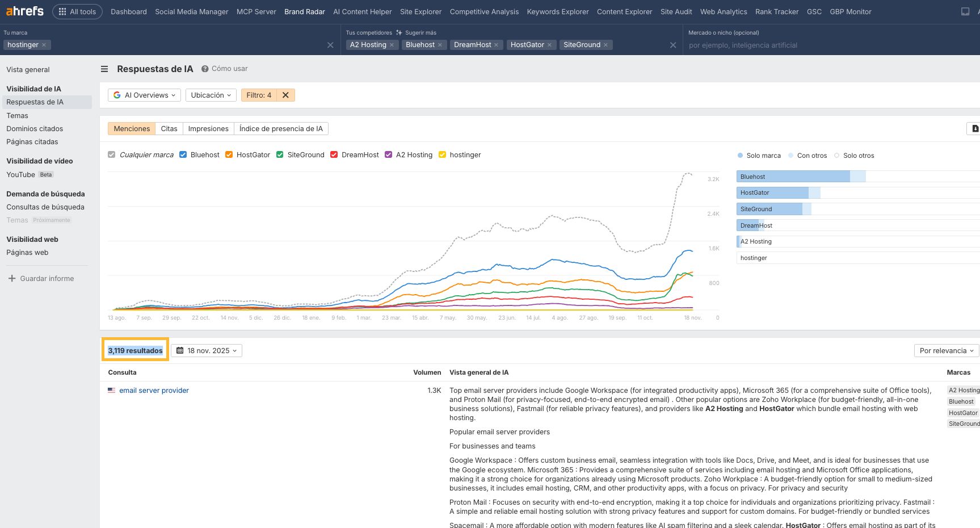Select the Con otros radio button
The image size is (980, 528).
792,155
